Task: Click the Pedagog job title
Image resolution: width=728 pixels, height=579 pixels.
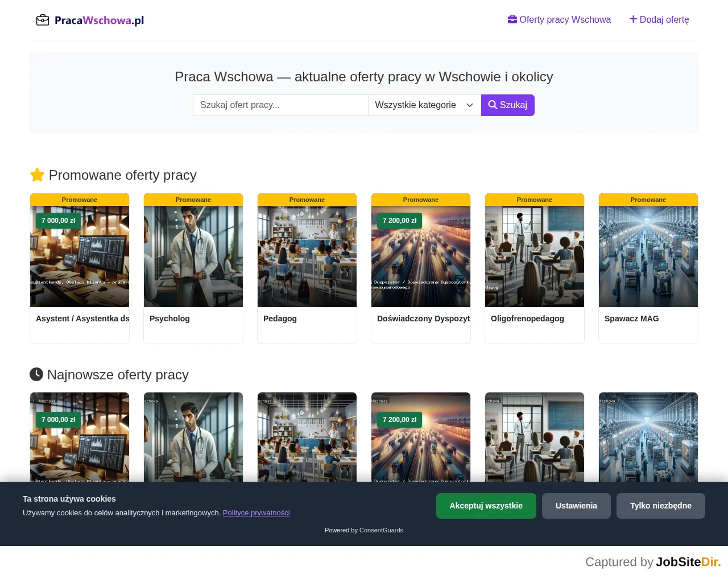Action: [280, 319]
